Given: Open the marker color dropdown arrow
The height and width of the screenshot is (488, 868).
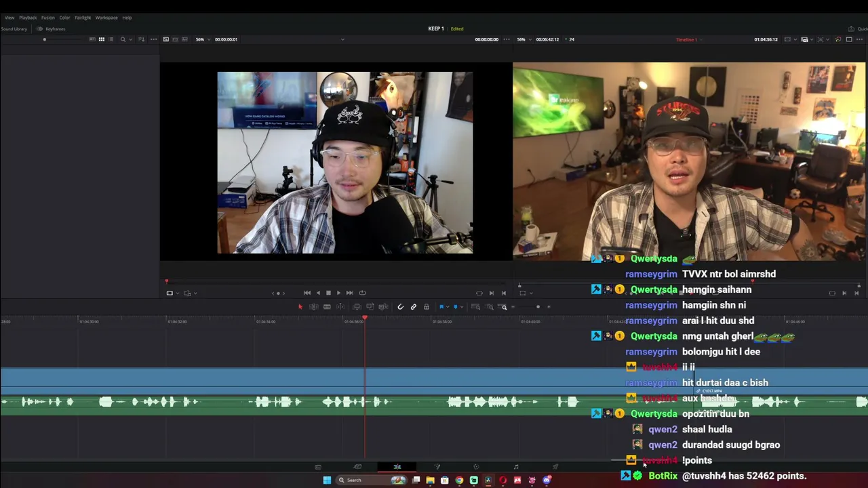Looking at the screenshot, I should (x=461, y=307).
